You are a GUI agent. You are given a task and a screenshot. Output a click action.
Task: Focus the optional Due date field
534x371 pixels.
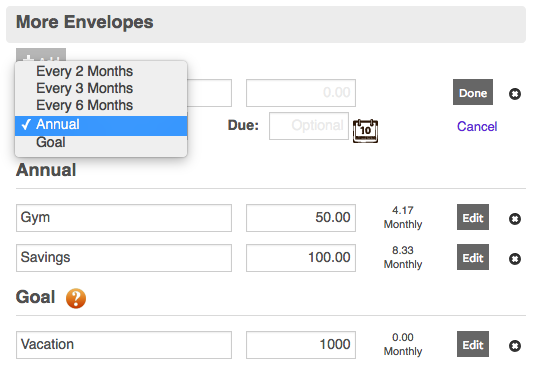tap(309, 126)
